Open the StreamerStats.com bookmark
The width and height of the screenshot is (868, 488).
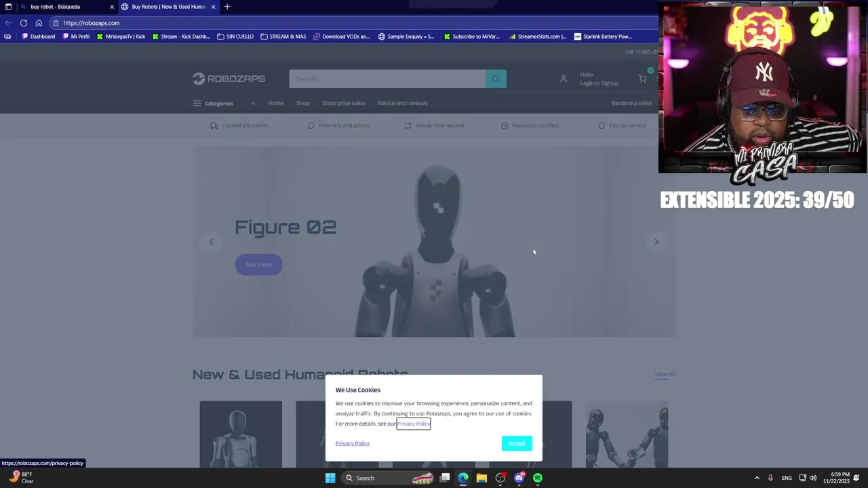click(538, 37)
